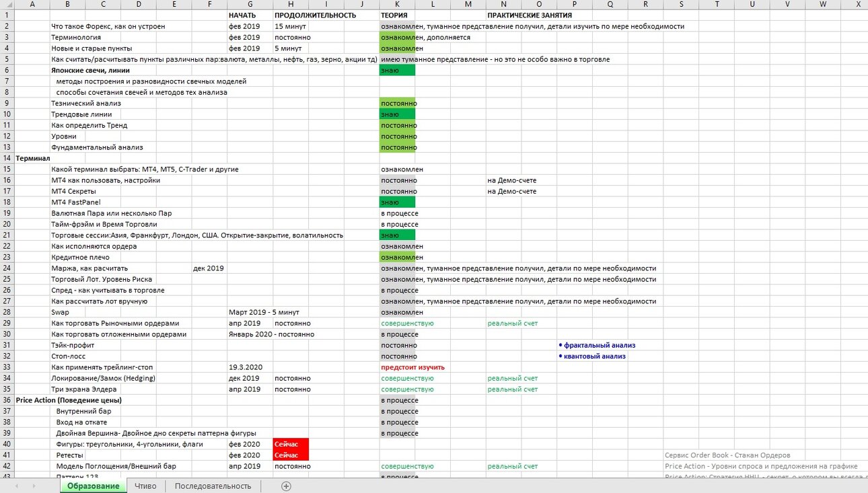Select 'Price Action - Уровни спроса и предложения' cell
The image size is (868, 493).
761,466
